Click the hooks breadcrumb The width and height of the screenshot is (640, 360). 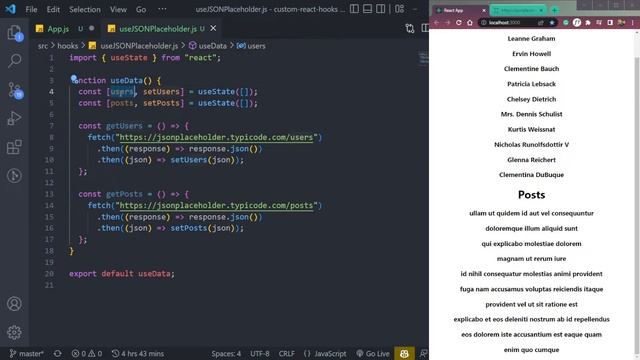(x=67, y=46)
